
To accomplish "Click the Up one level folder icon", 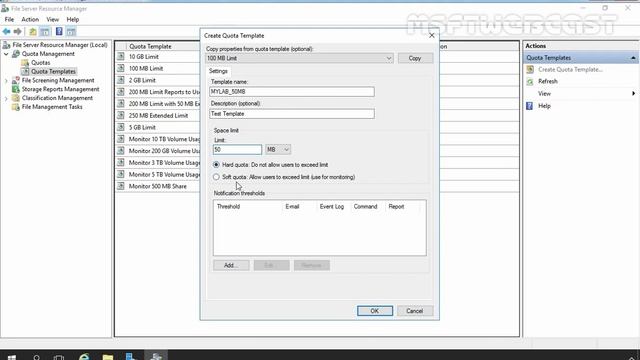I will point(33,31).
